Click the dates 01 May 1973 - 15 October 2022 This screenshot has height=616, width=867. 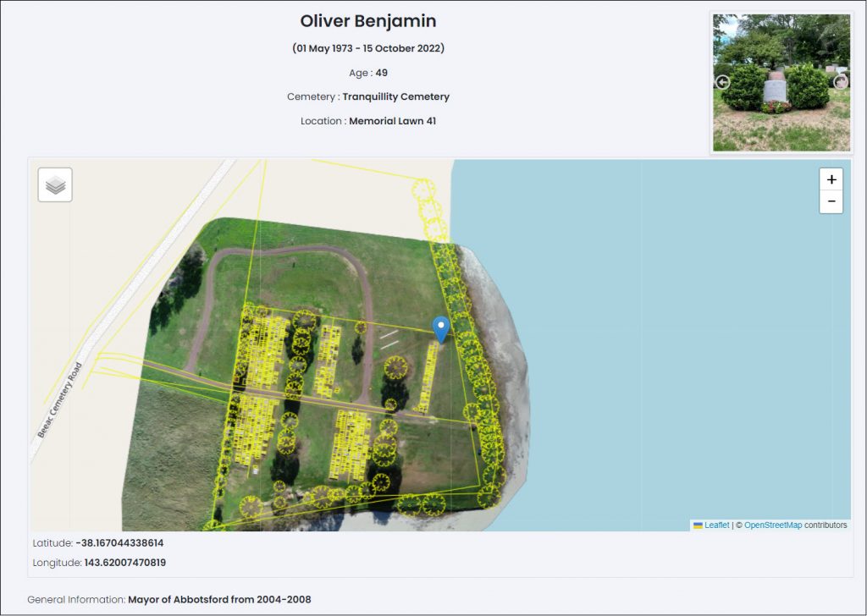[x=368, y=48]
